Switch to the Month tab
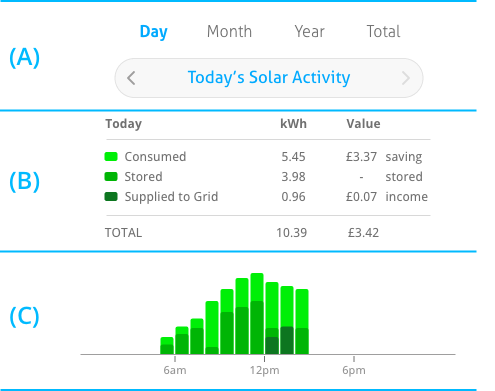The width and height of the screenshot is (495, 391). (229, 32)
